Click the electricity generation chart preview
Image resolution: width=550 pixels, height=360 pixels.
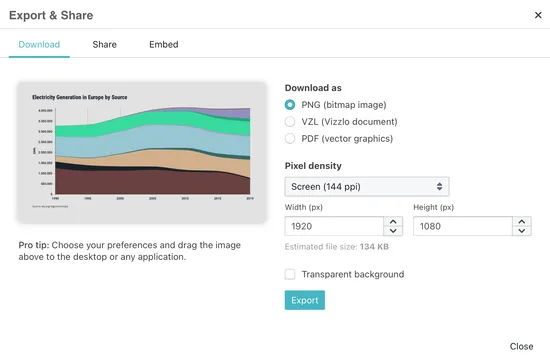coord(142,153)
